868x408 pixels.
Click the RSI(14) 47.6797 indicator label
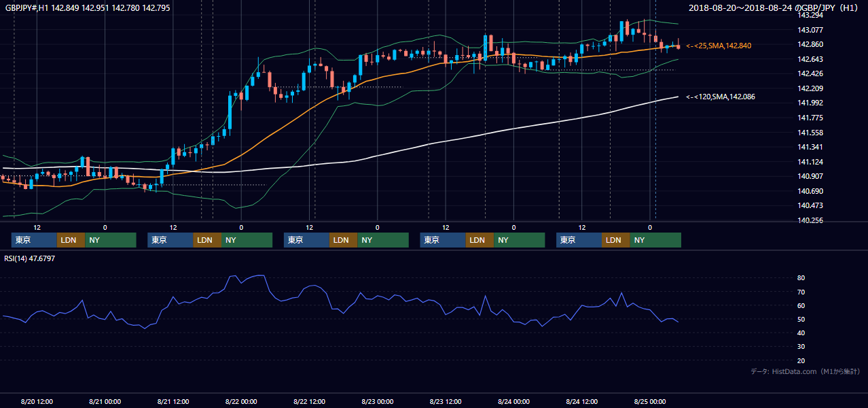[30, 258]
